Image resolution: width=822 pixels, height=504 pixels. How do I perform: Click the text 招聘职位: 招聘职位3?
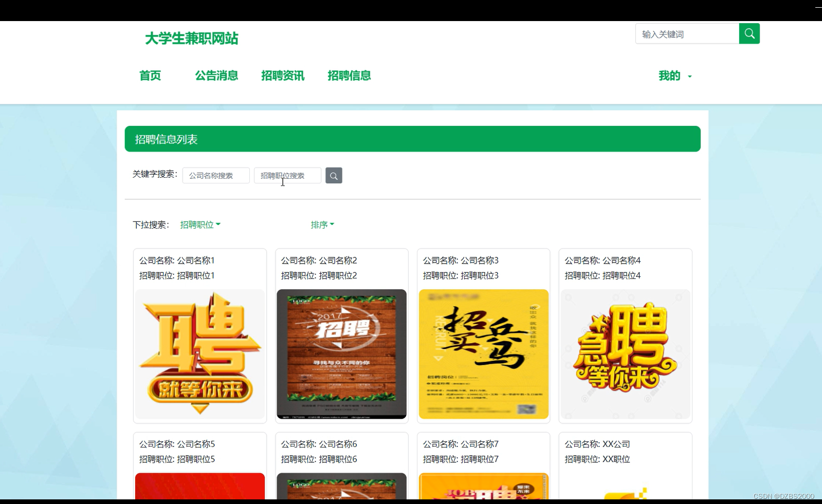tap(461, 275)
